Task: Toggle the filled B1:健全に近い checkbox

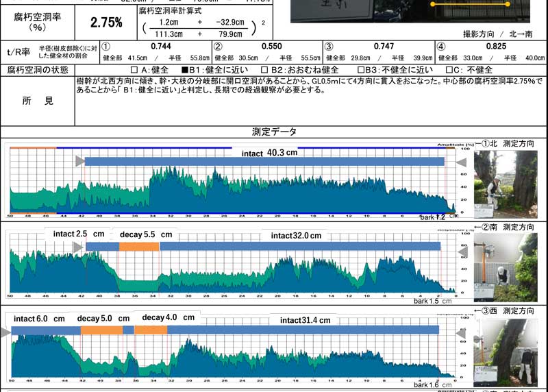Action: coord(185,70)
